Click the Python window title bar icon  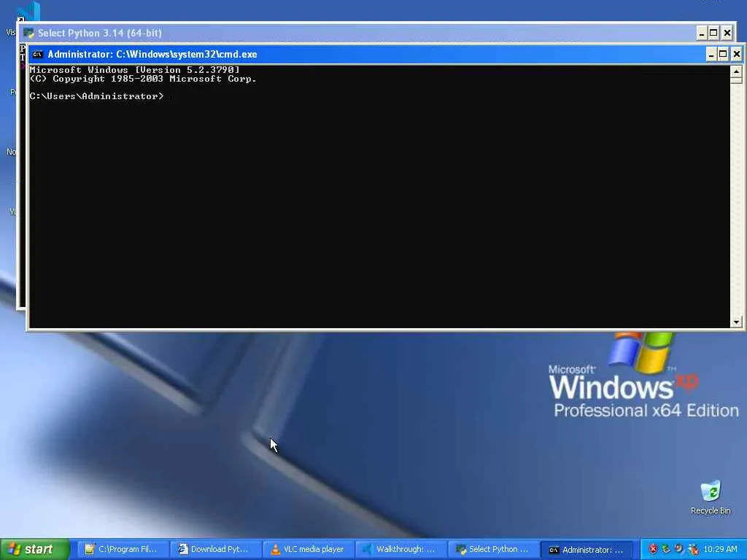pos(28,34)
